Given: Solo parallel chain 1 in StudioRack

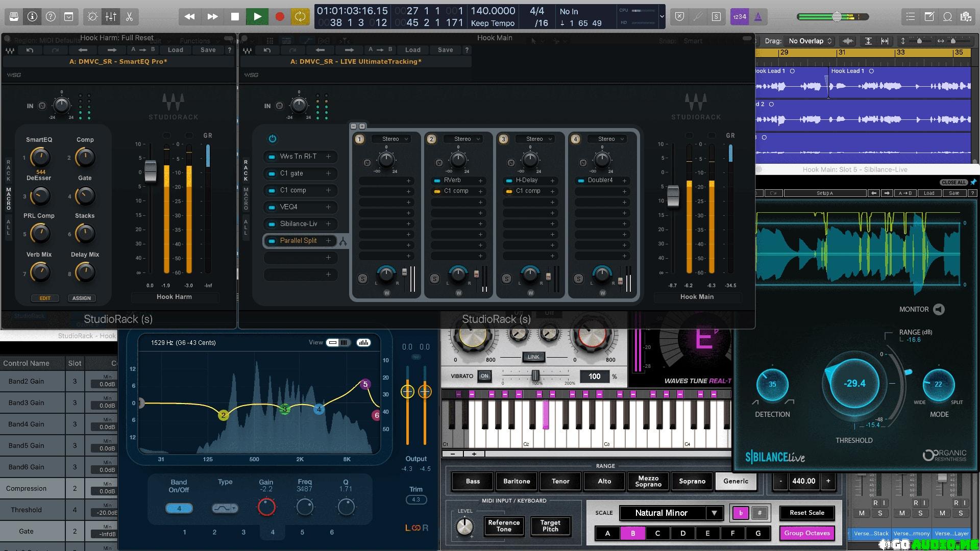Looking at the screenshot, I should [x=362, y=279].
